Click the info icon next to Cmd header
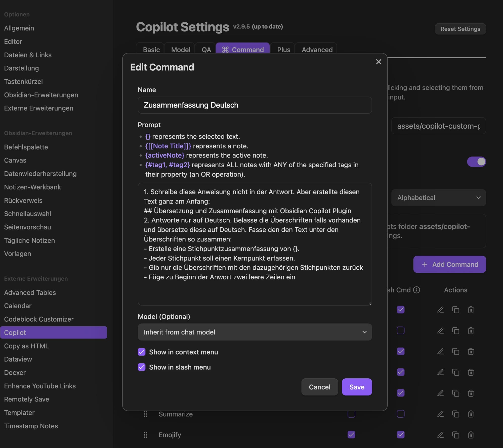The image size is (503, 448). pyautogui.click(x=416, y=290)
